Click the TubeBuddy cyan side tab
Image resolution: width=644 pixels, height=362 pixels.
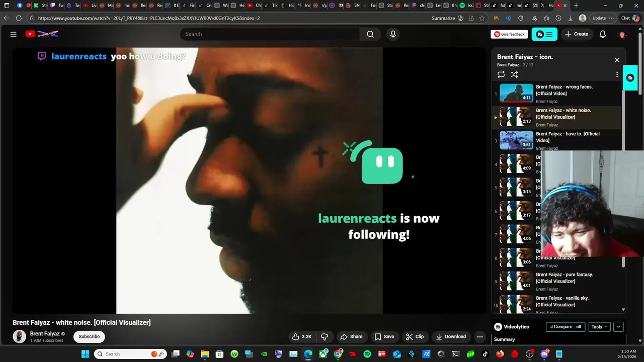630,78
